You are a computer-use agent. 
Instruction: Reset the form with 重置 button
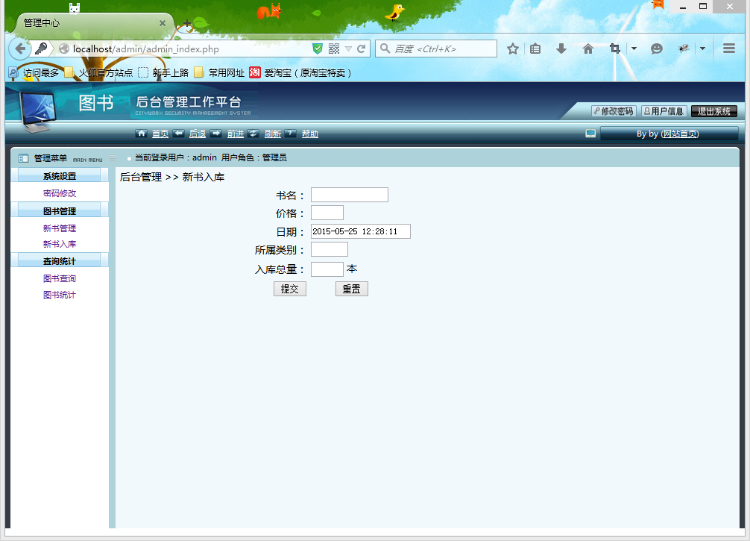(x=352, y=289)
